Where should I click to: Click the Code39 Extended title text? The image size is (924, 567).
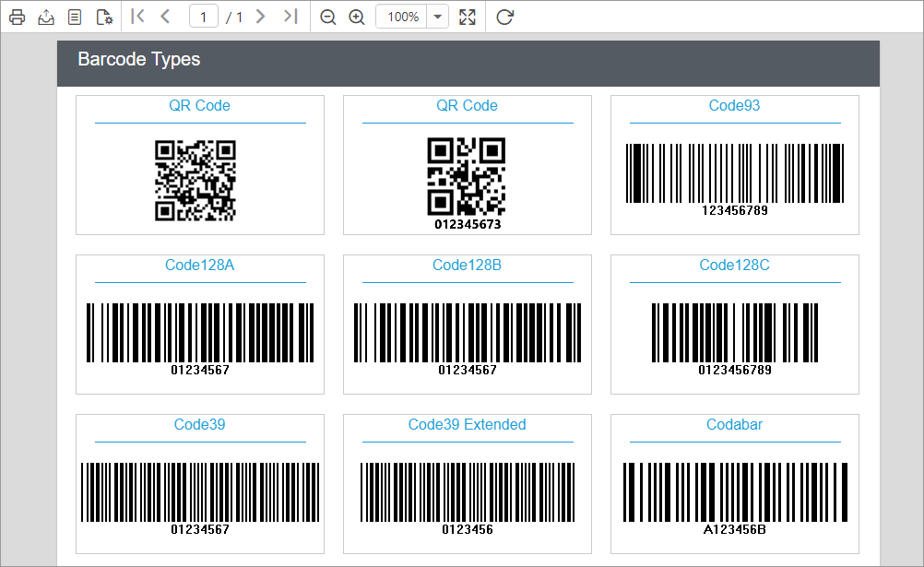[467, 424]
